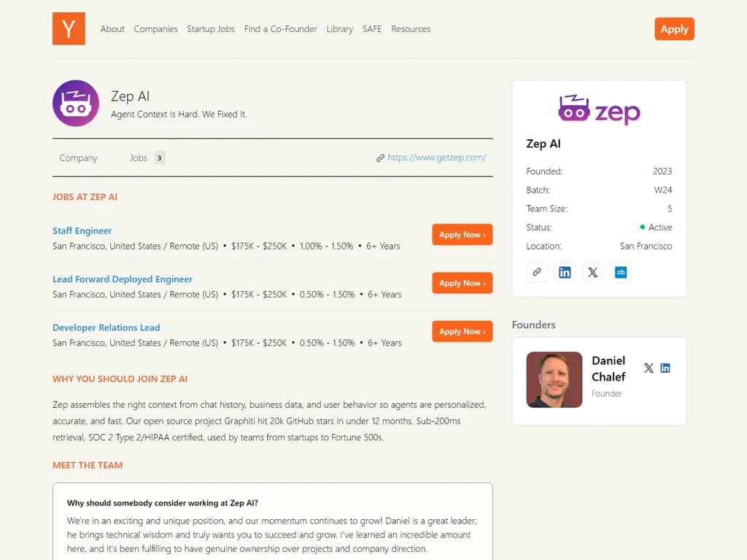
Task: Click the chain link icon beside getzep.com
Action: click(x=380, y=157)
